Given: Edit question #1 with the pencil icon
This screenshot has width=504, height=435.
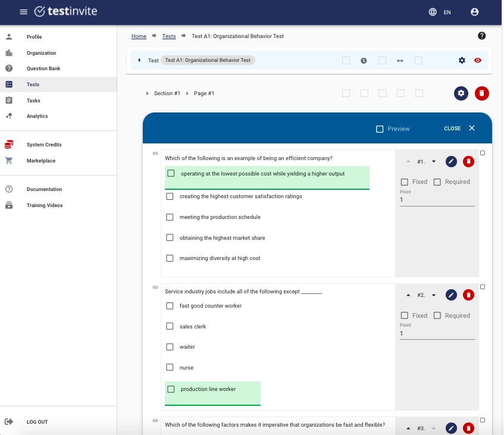Looking at the screenshot, I should [451, 161].
